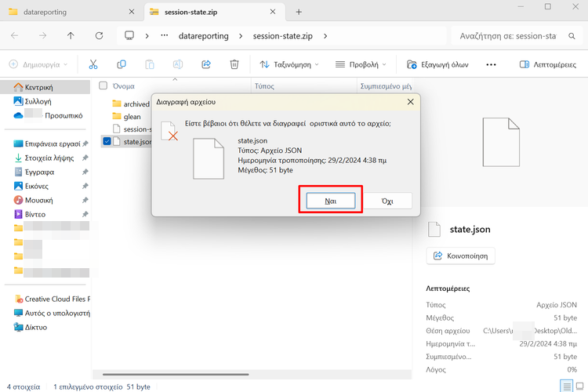
Task: Switch to large icons view in status bar
Action: (x=579, y=386)
